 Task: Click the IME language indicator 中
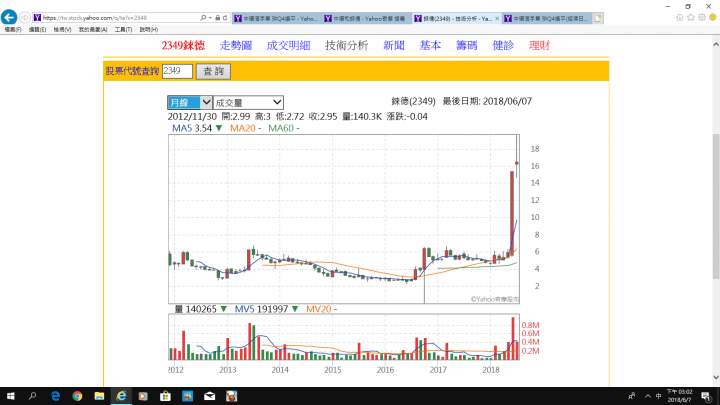(658, 396)
